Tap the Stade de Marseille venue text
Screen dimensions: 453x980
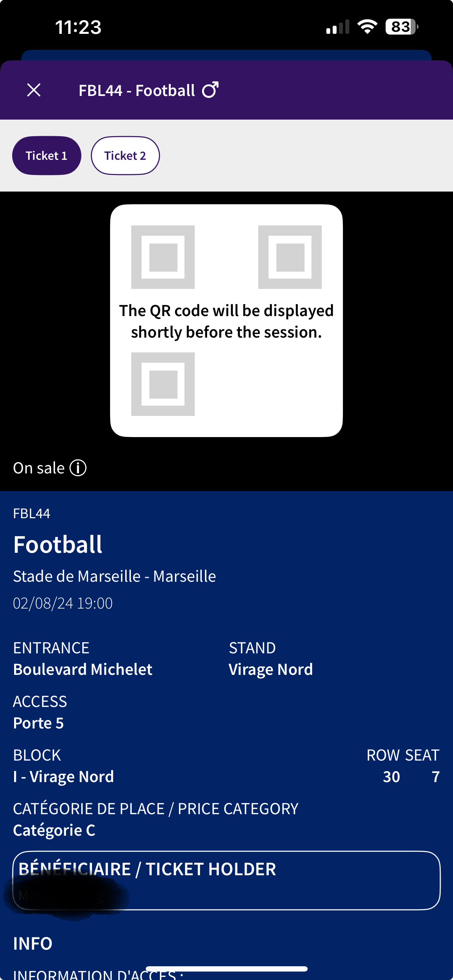click(x=115, y=576)
